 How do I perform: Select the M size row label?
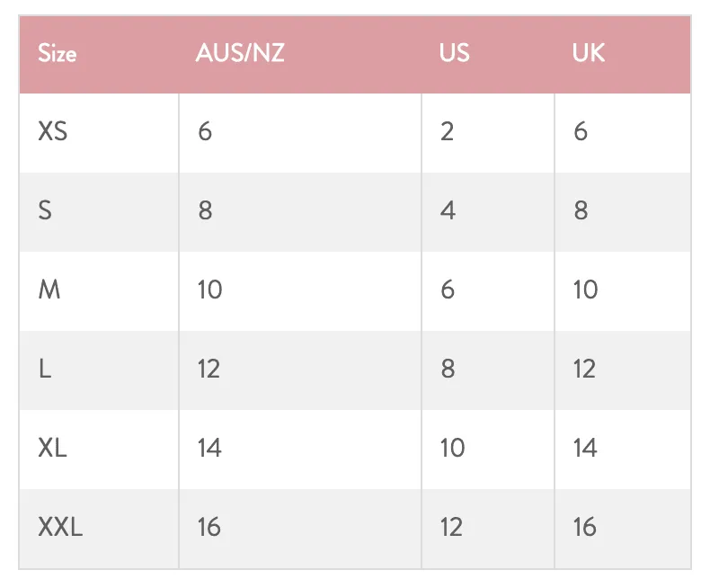pyautogui.click(x=49, y=290)
